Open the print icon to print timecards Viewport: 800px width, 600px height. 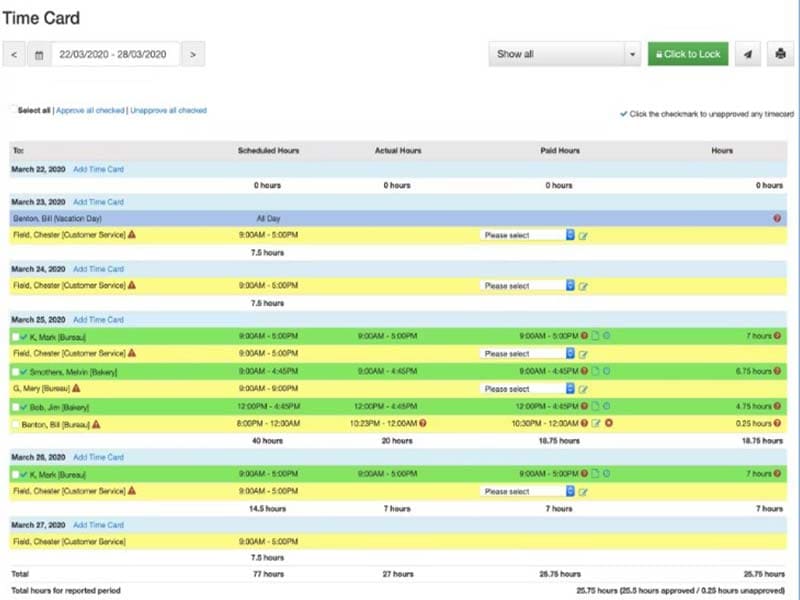tap(781, 53)
